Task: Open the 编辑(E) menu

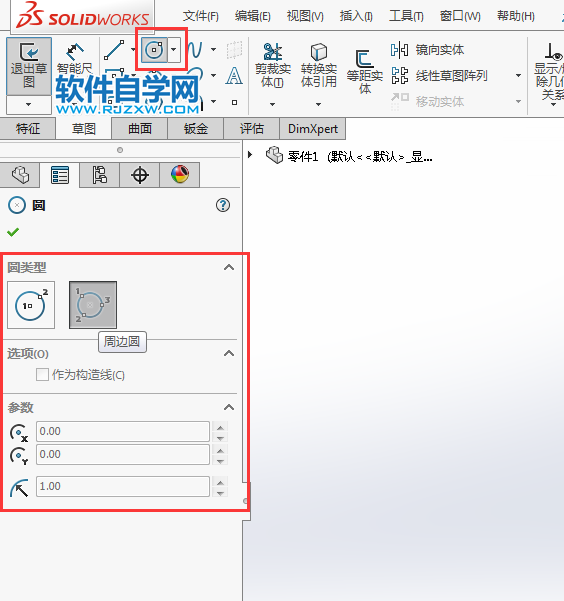Action: (x=253, y=16)
